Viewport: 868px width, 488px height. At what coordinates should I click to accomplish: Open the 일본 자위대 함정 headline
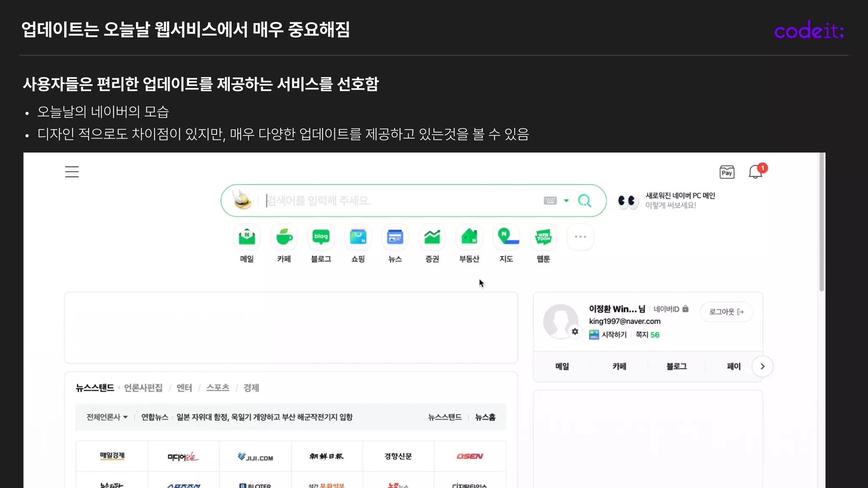[264, 417]
